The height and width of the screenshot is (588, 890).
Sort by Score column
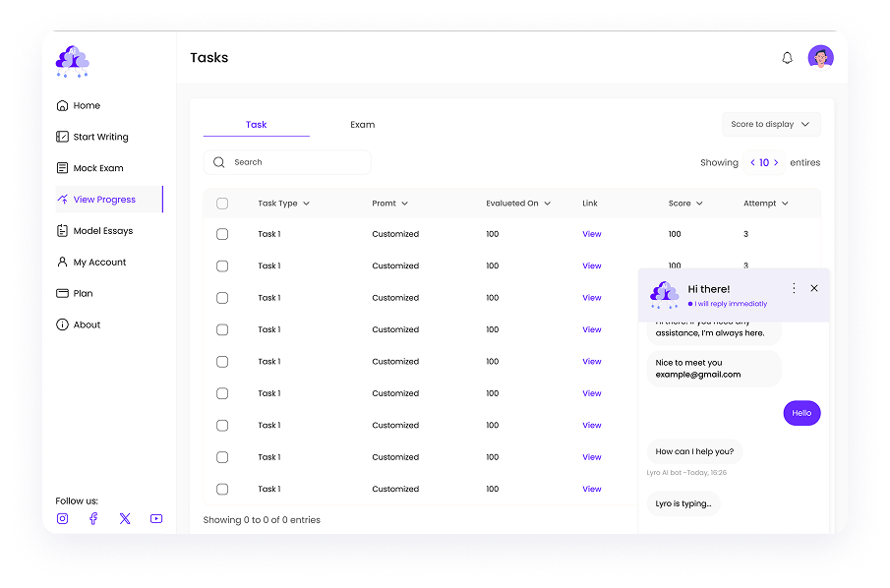point(685,204)
